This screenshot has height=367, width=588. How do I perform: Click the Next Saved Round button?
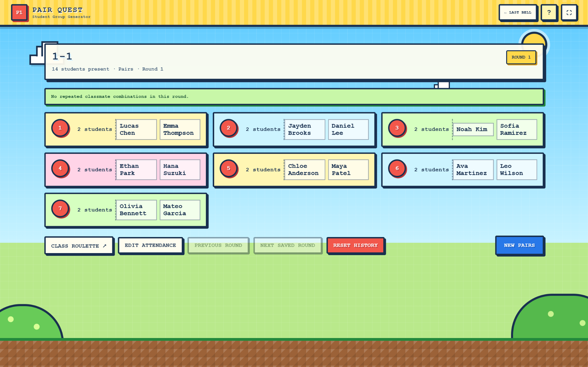287,245
